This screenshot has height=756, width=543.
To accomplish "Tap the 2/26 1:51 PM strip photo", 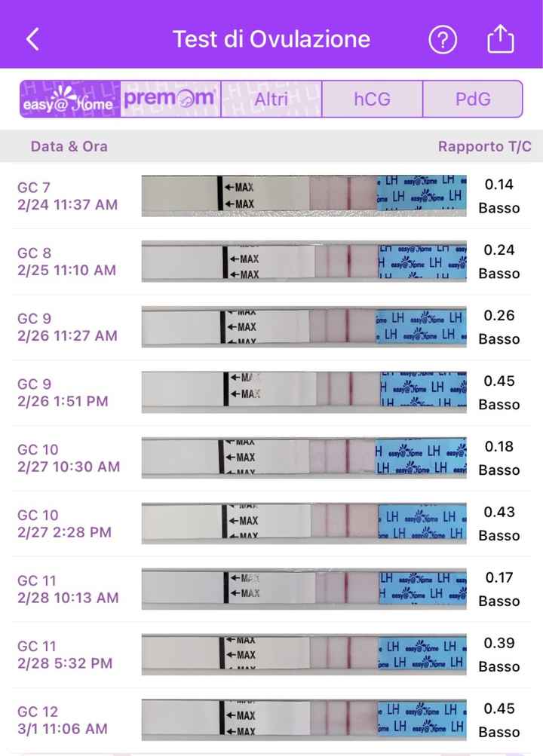I will [x=304, y=393].
